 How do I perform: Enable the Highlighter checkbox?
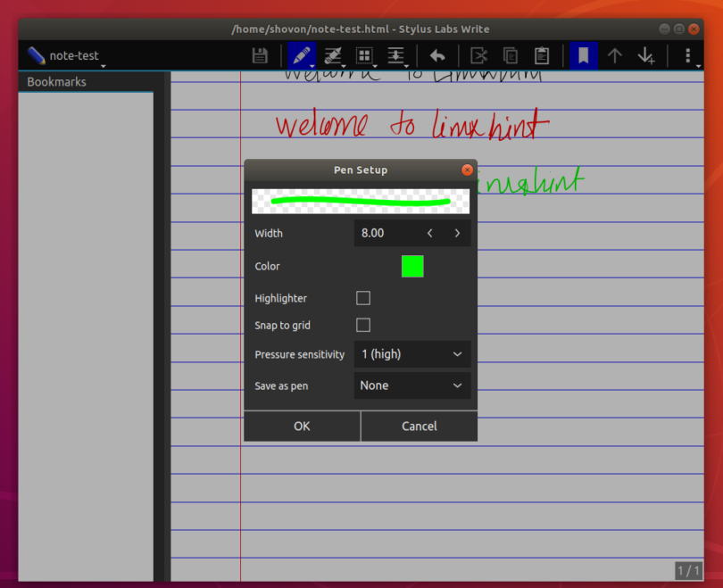point(362,297)
